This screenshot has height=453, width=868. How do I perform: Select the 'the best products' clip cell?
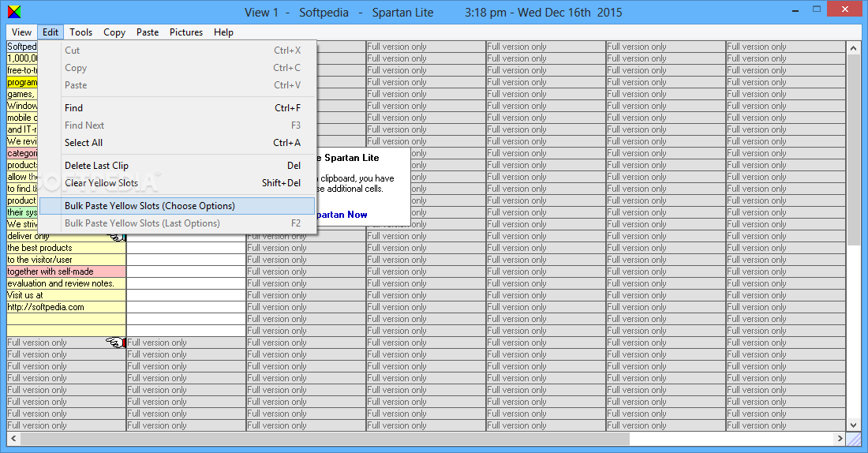point(66,248)
